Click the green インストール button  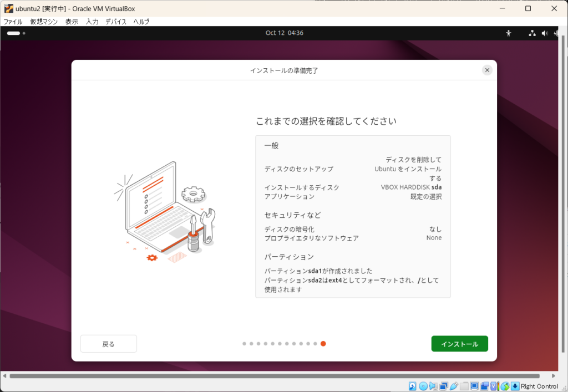click(x=459, y=344)
